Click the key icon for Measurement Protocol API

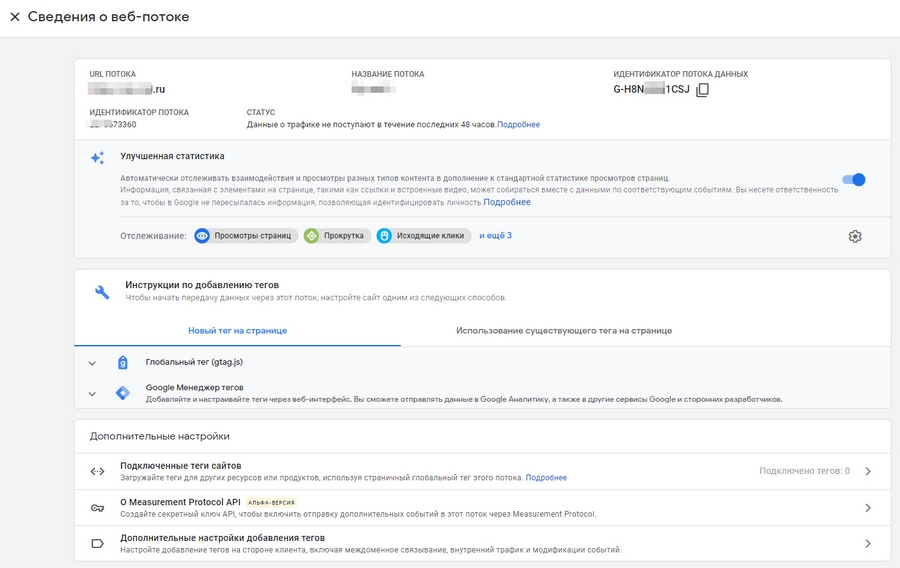click(x=98, y=508)
